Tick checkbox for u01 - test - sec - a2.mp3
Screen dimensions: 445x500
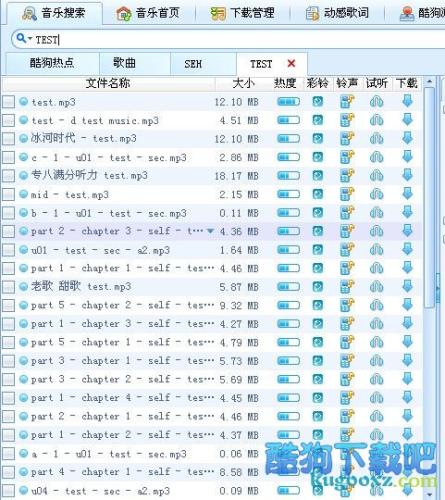(8, 250)
